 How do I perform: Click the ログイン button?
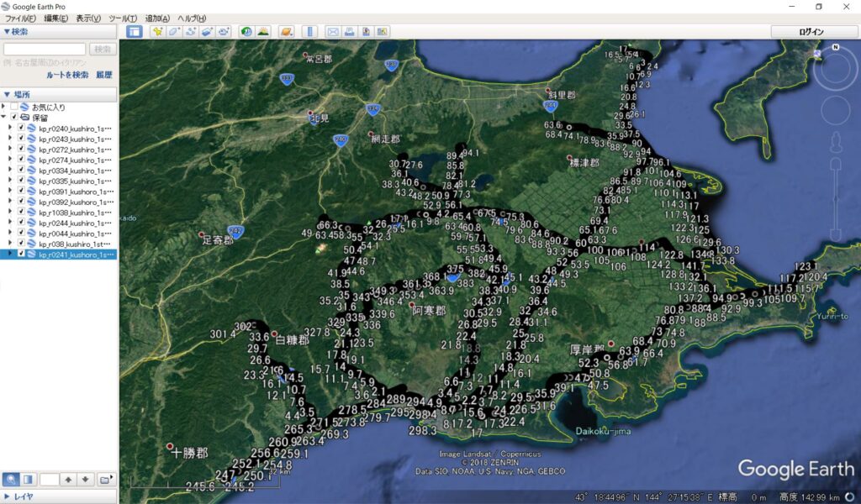[811, 32]
